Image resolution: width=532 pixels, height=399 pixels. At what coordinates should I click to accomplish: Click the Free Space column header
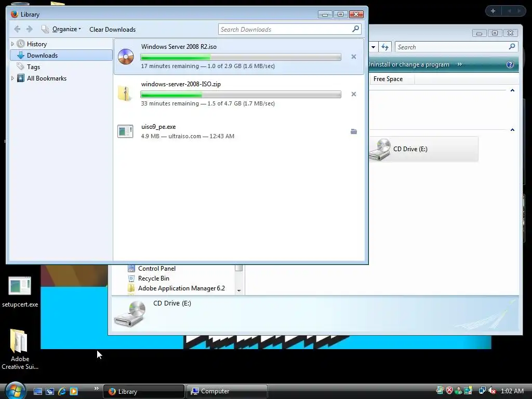coord(388,79)
